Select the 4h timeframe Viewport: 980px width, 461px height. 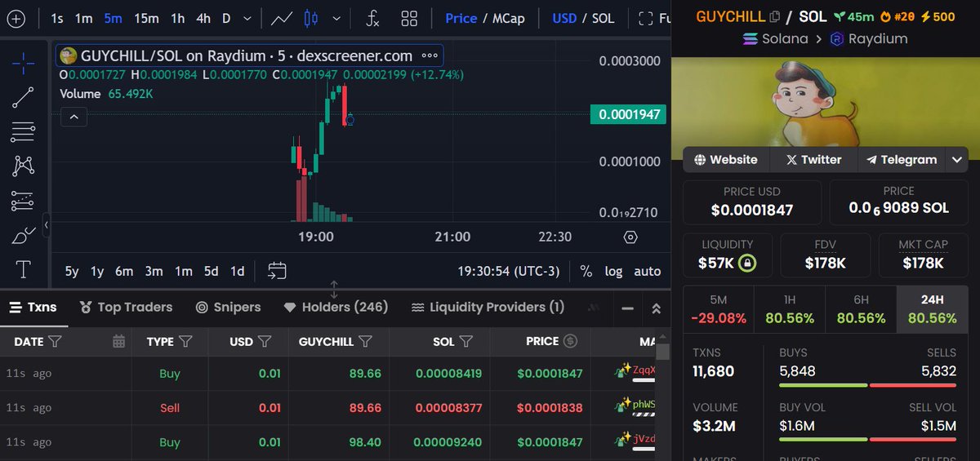[x=203, y=18]
